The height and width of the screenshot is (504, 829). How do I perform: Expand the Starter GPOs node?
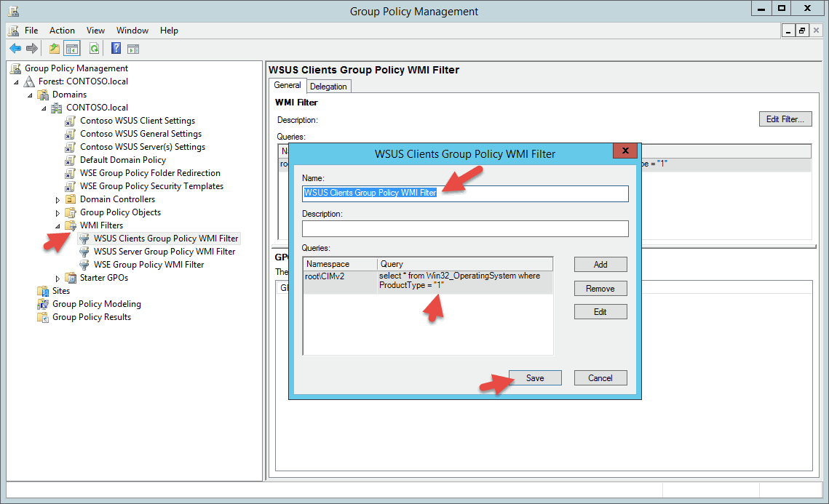(57, 279)
